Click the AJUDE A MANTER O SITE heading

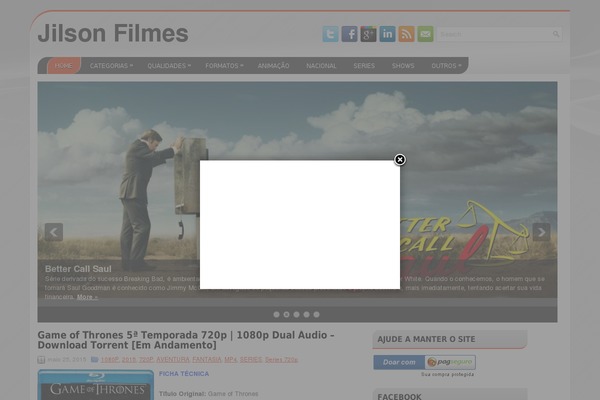426,339
